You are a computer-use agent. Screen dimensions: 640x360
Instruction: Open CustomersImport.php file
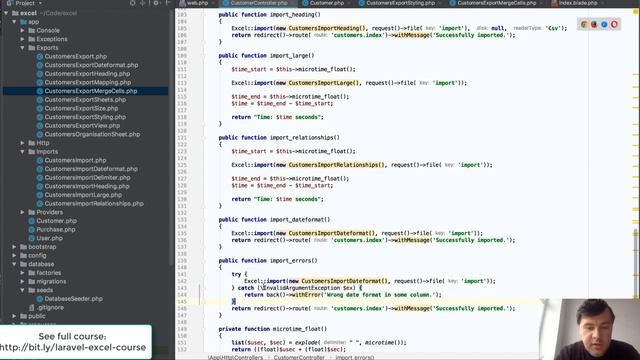click(75, 160)
